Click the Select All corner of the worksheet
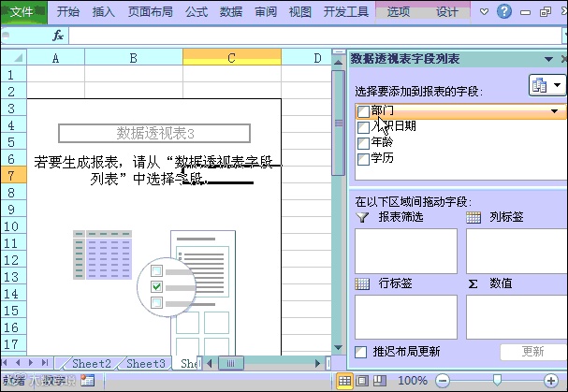Image resolution: width=568 pixels, height=392 pixels. 14,57
